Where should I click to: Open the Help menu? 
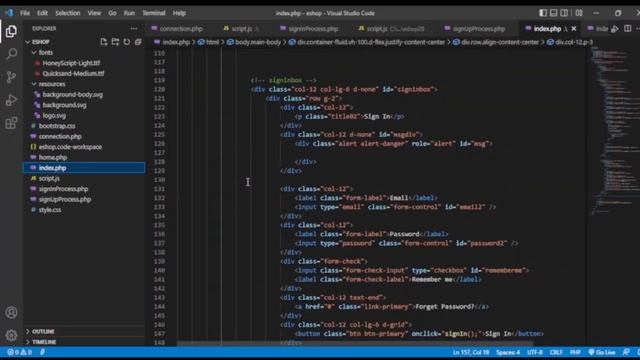pyautogui.click(x=179, y=13)
